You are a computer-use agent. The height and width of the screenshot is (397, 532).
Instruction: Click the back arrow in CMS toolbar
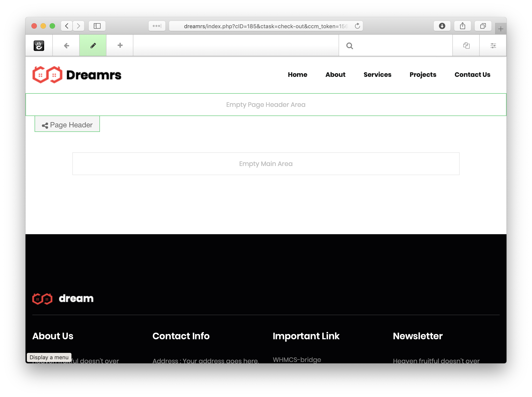(66, 45)
